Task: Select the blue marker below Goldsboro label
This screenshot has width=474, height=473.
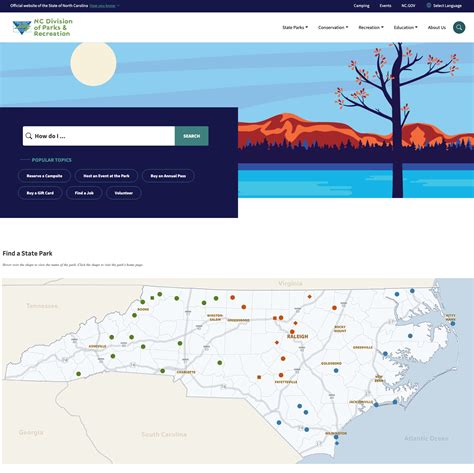Action: [x=336, y=371]
